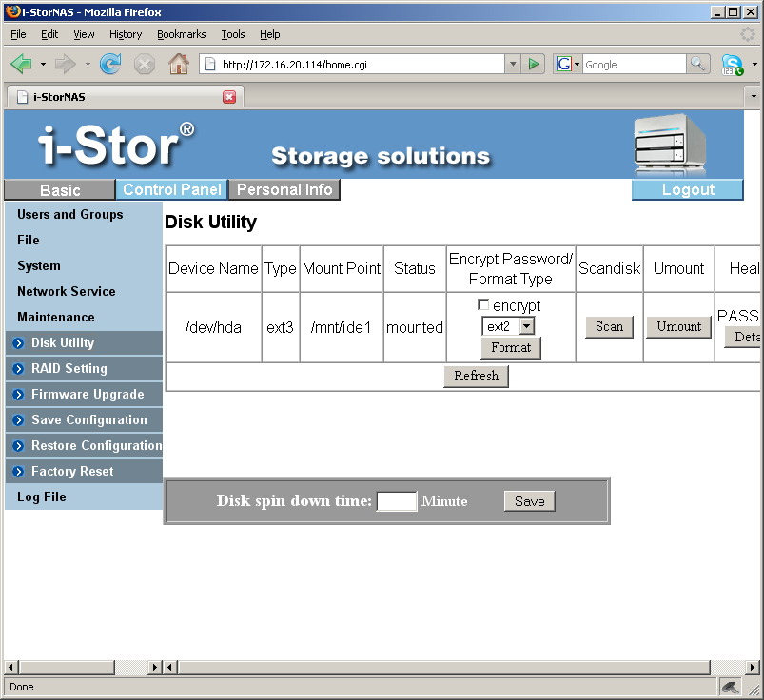Click the green Go arrow beside URL
The width and height of the screenshot is (764, 700).
coord(534,64)
